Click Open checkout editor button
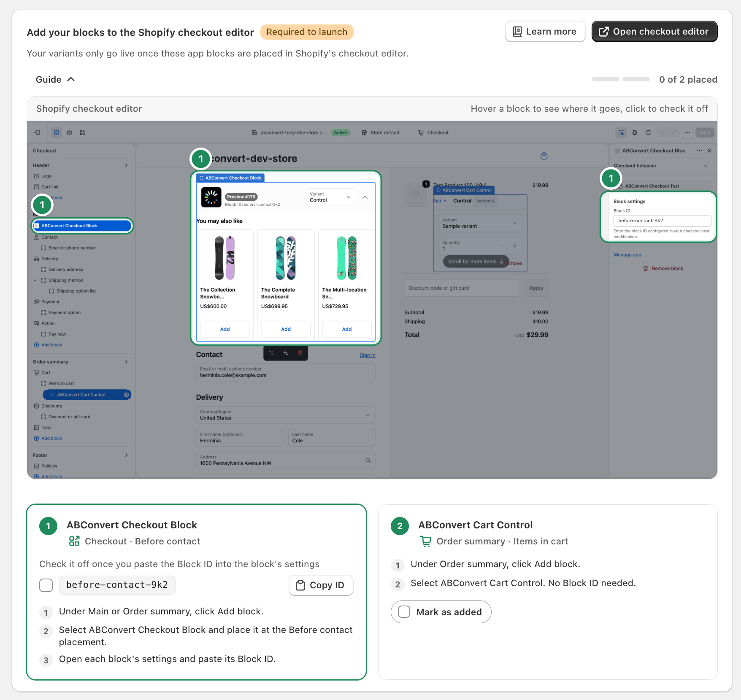 click(654, 32)
